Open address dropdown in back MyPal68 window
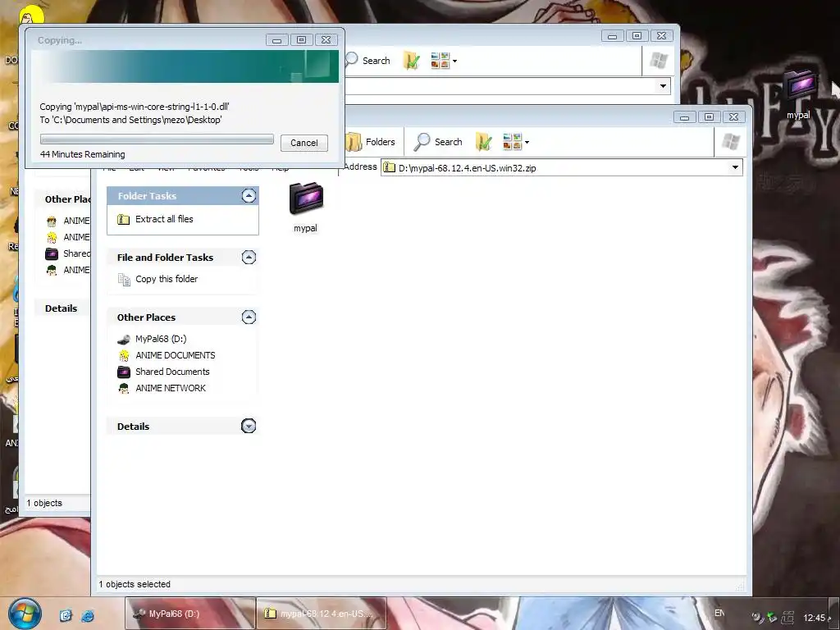Screen dimensions: 840x630 click(663, 85)
